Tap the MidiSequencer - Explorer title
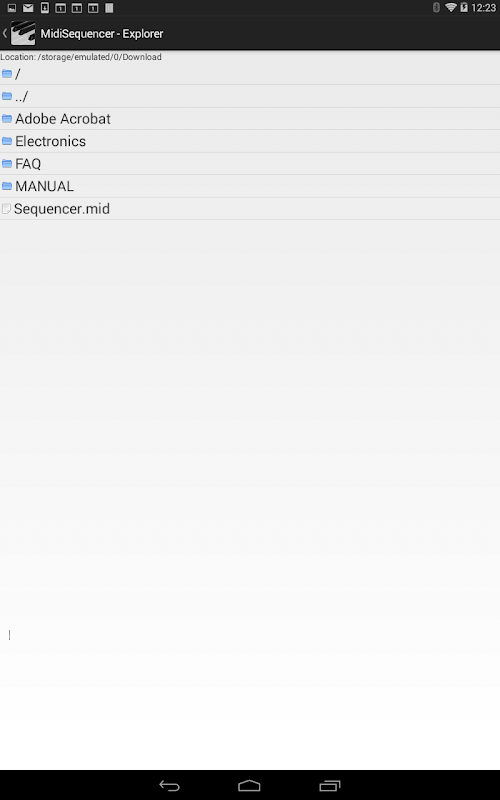Viewport: 500px width, 800px height. (102, 34)
